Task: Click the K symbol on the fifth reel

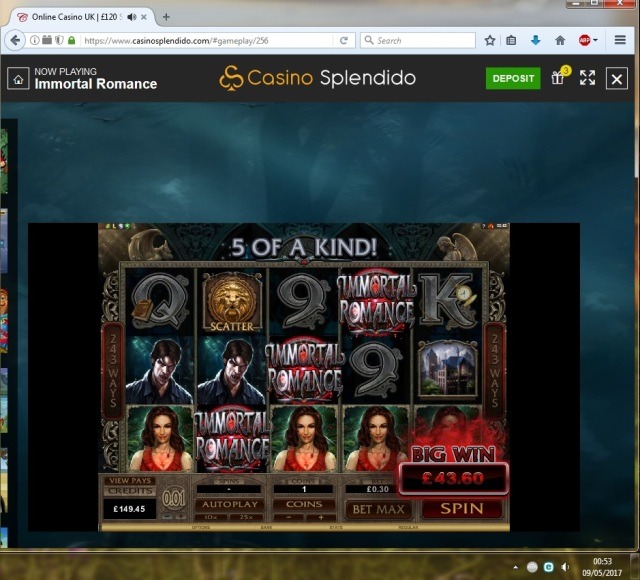Action: pos(446,302)
